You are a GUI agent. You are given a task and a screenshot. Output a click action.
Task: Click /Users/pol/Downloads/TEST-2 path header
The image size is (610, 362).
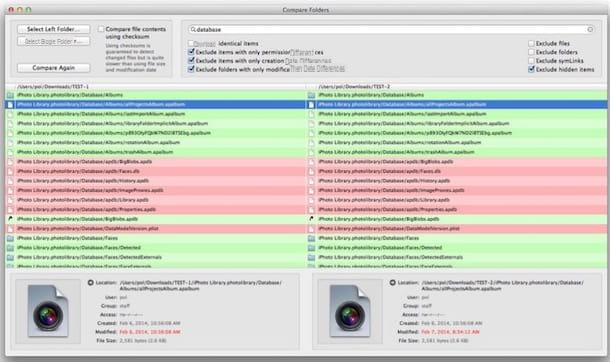pos(354,86)
